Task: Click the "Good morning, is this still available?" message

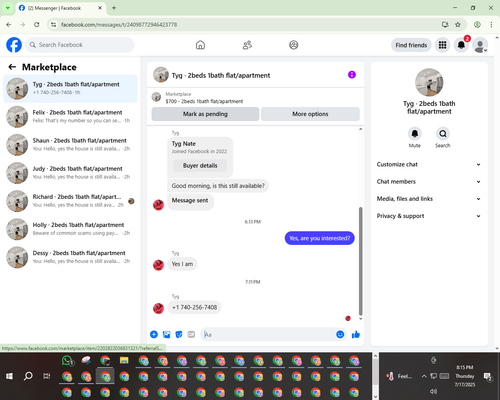Action: click(x=218, y=186)
